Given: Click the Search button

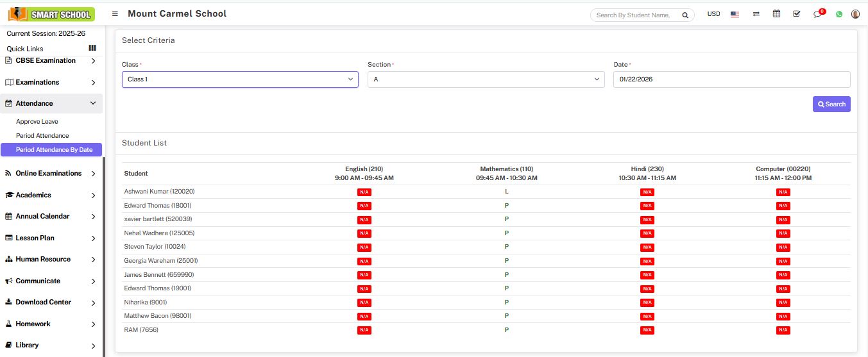Looking at the screenshot, I should [831, 104].
